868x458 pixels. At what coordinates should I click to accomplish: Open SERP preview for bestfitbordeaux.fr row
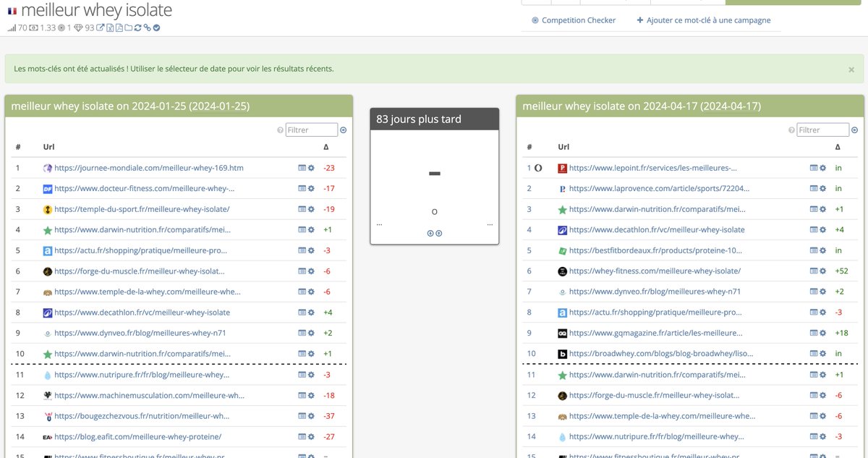(x=814, y=250)
